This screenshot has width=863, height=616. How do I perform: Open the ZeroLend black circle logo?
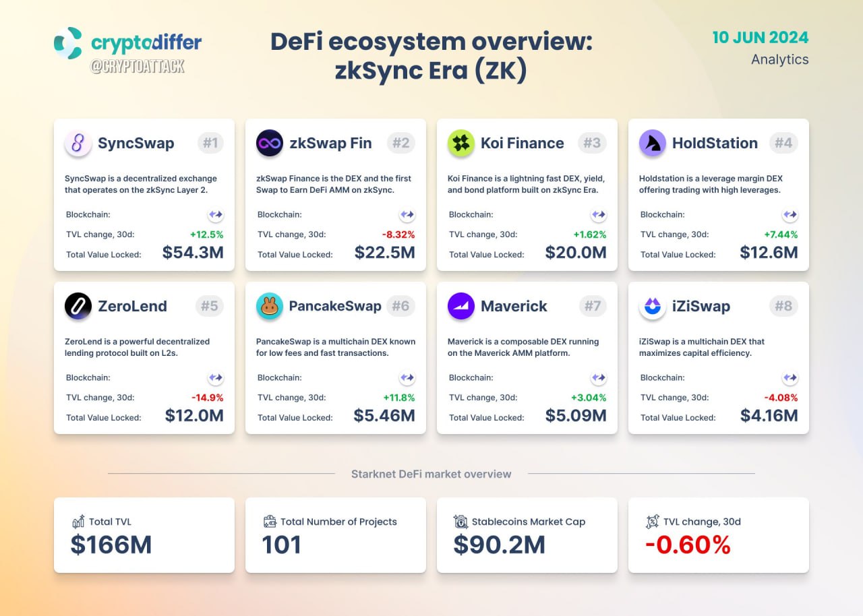(x=78, y=306)
